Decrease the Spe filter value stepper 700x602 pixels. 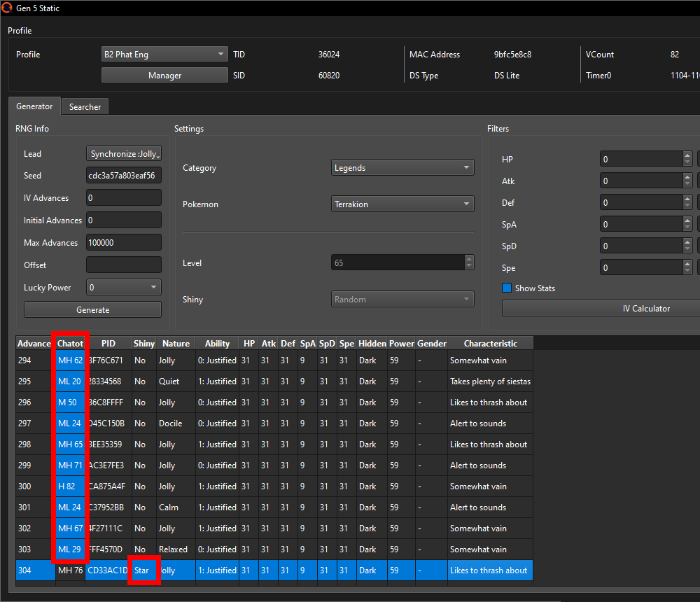point(687,272)
